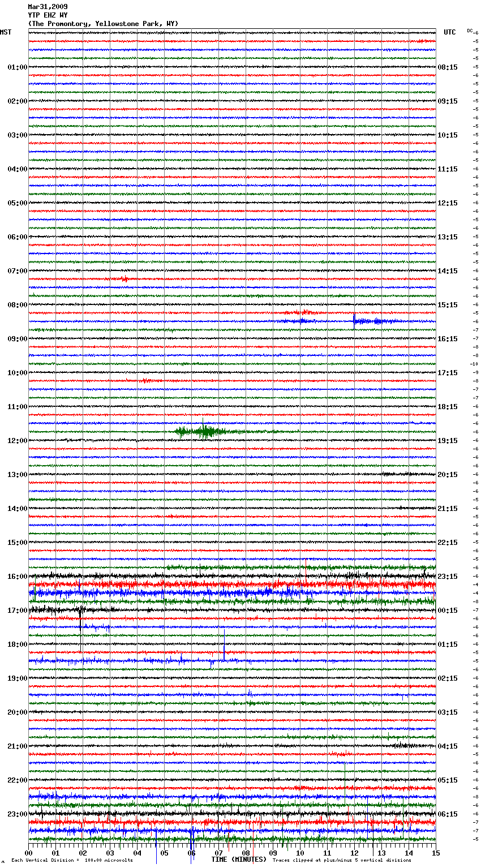481x868 pixels.
Task: Select the 16:00 MST row label
Action: [x=18, y=577]
